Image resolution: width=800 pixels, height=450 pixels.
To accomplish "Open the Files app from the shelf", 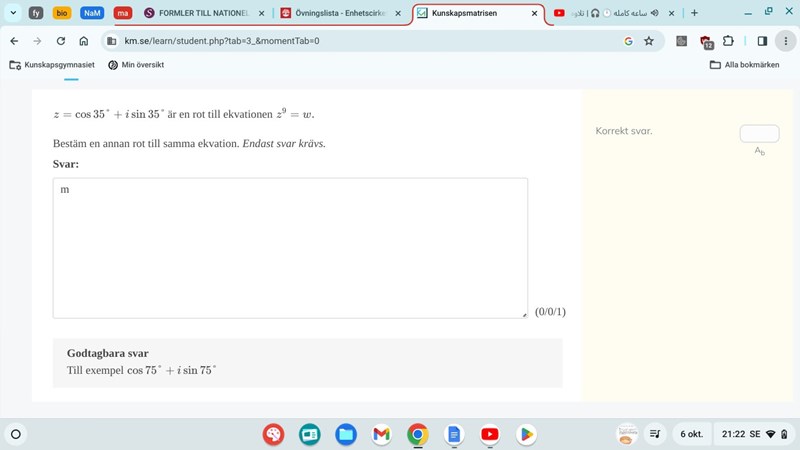I will click(346, 434).
